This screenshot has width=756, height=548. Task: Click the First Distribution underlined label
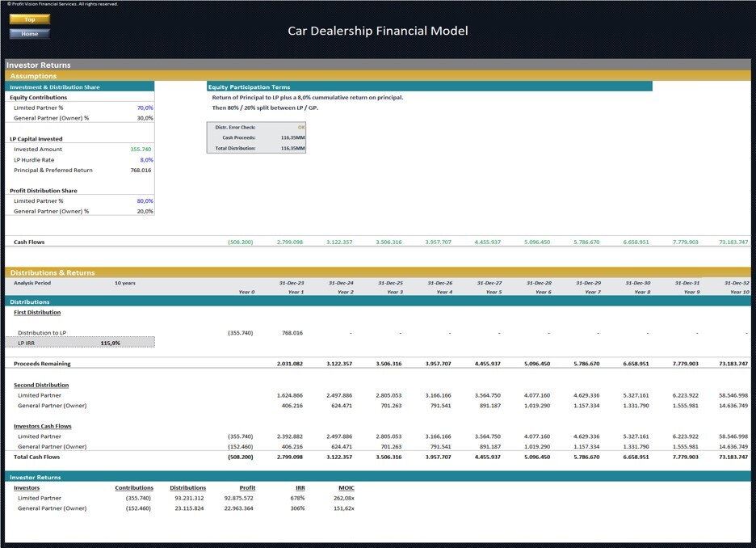37,313
